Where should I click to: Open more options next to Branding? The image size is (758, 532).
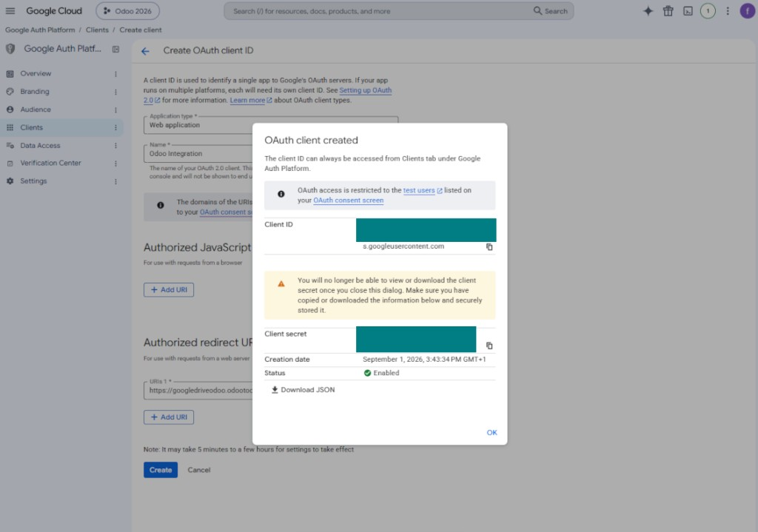tap(115, 92)
